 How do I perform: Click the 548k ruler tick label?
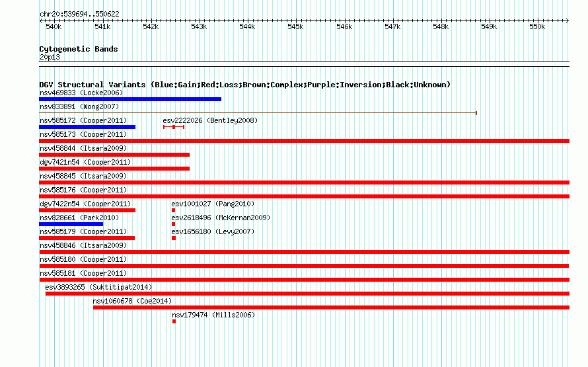(441, 26)
